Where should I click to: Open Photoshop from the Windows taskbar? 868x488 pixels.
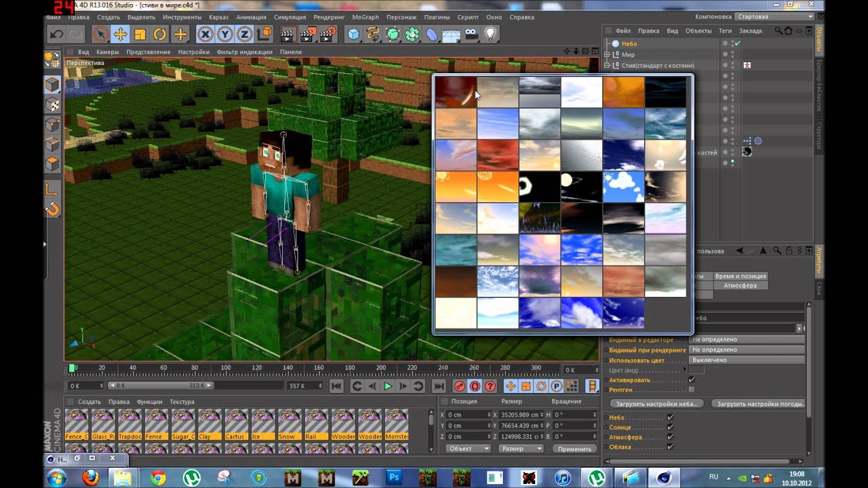tap(393, 478)
